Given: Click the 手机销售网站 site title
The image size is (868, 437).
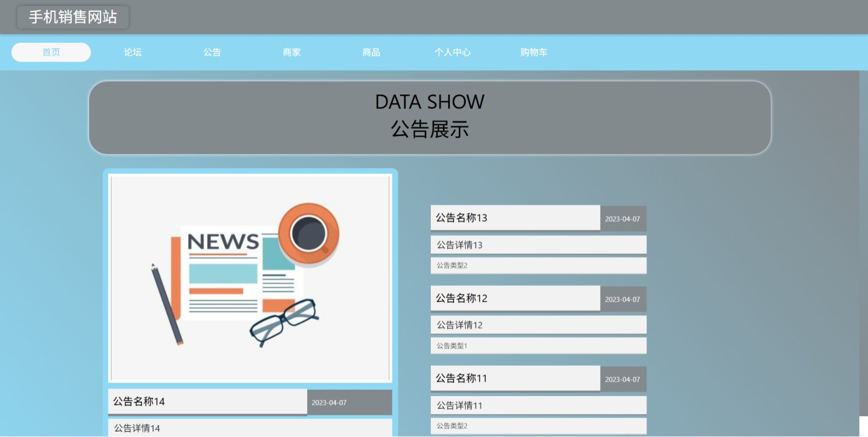Looking at the screenshot, I should (73, 17).
